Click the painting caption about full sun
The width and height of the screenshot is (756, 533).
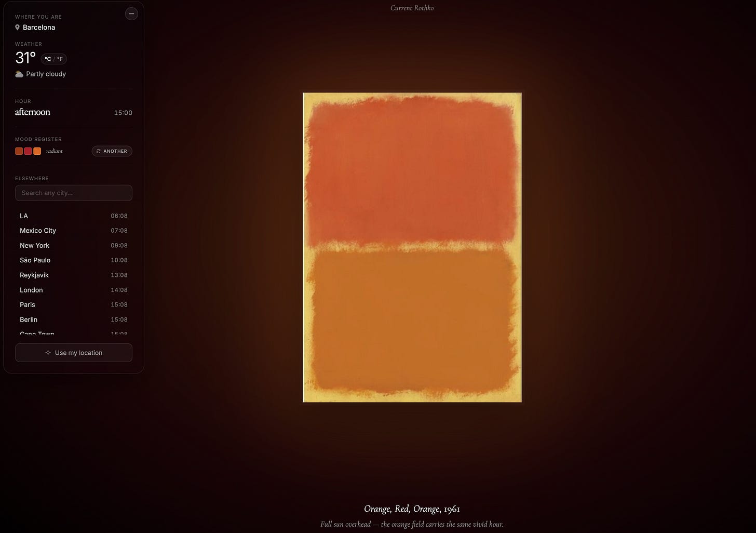click(x=412, y=524)
